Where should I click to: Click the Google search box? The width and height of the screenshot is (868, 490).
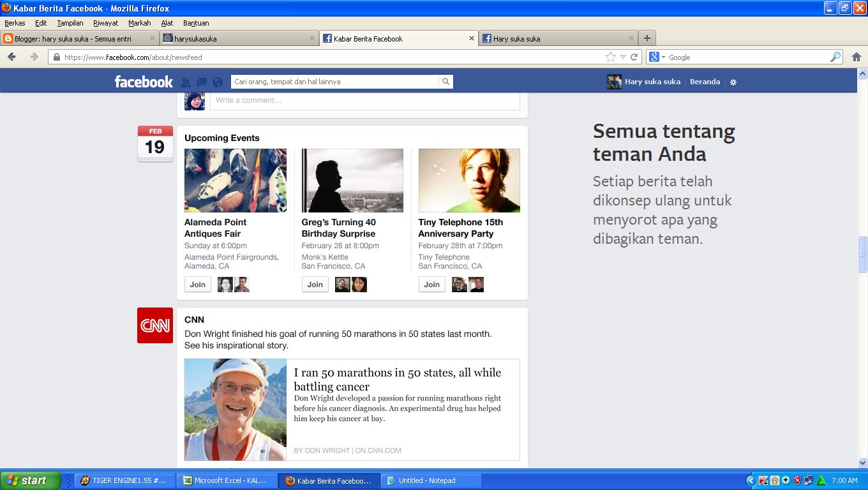[748, 57]
